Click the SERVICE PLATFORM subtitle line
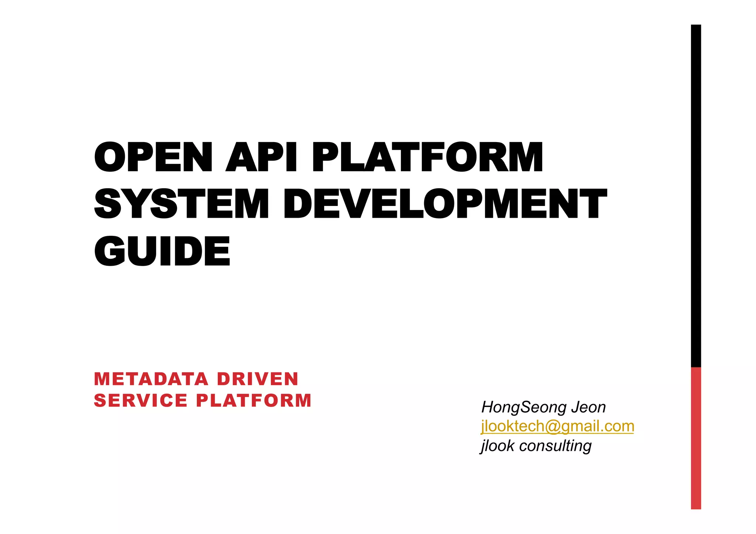This screenshot has width=756, height=534. click(203, 400)
